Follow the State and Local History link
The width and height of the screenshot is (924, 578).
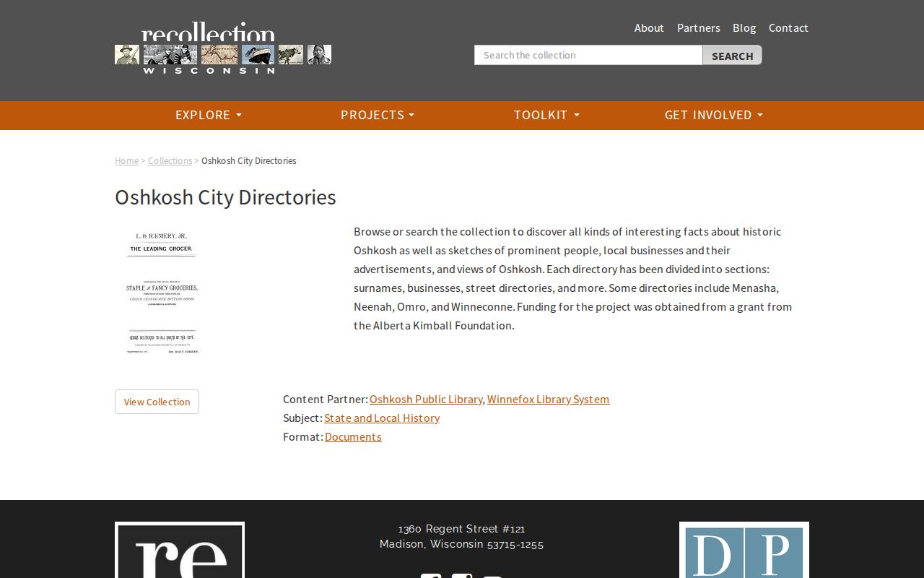tap(382, 418)
